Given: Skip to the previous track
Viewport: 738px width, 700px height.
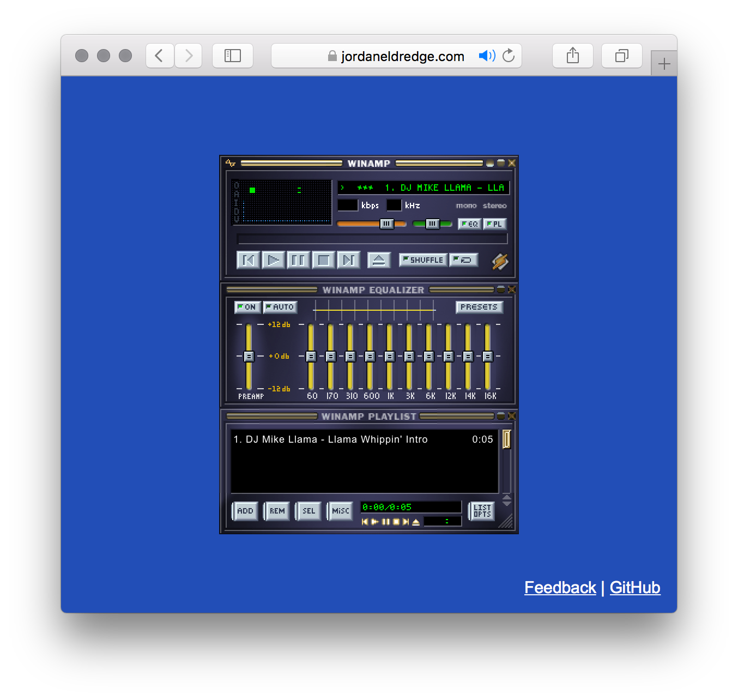Looking at the screenshot, I should coord(248,260).
